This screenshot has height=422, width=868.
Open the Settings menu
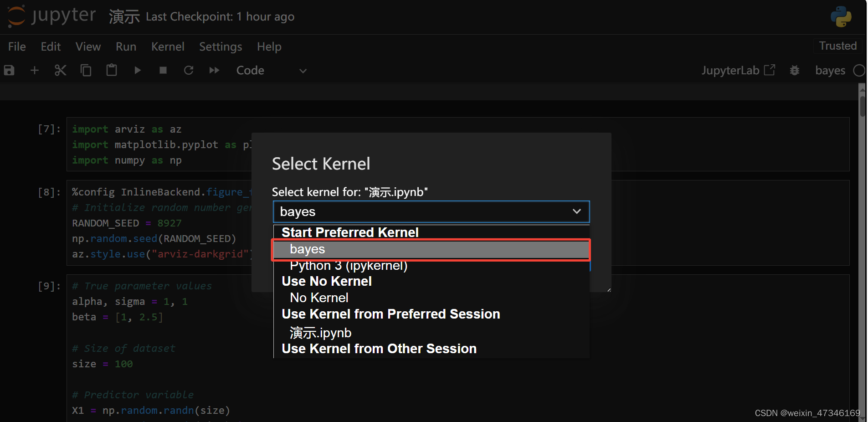point(221,46)
